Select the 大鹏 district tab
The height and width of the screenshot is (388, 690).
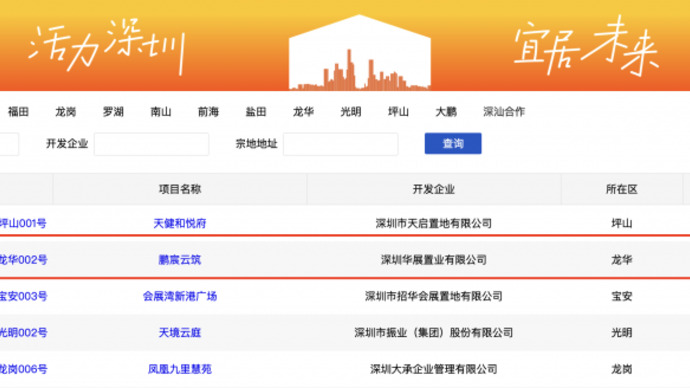(x=446, y=112)
